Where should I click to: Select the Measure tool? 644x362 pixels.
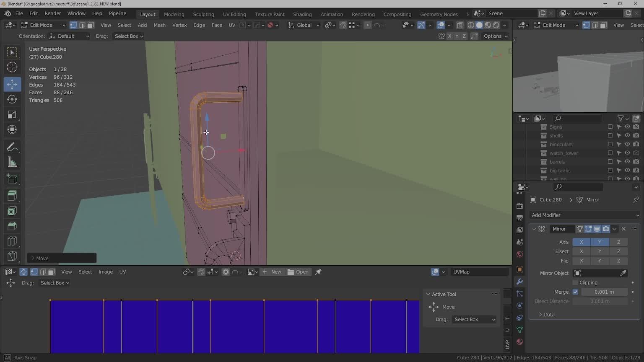(12, 163)
